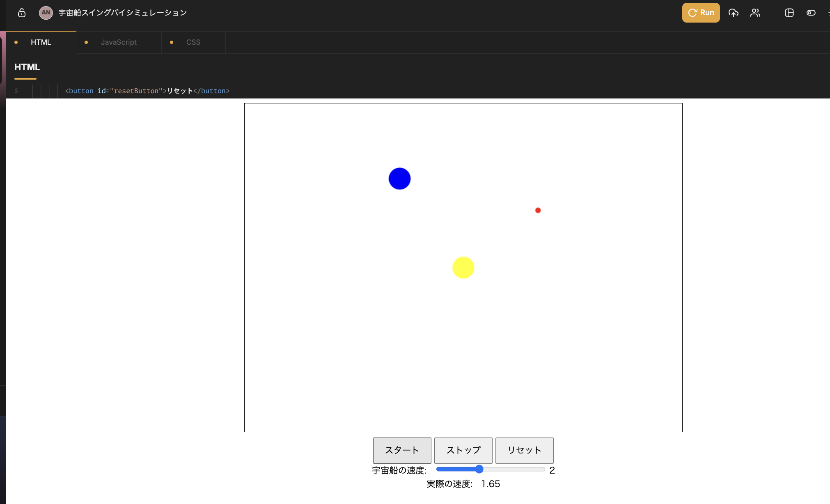The height and width of the screenshot is (504, 830).
Task: Click the HTML panel heading
Action: [x=27, y=67]
